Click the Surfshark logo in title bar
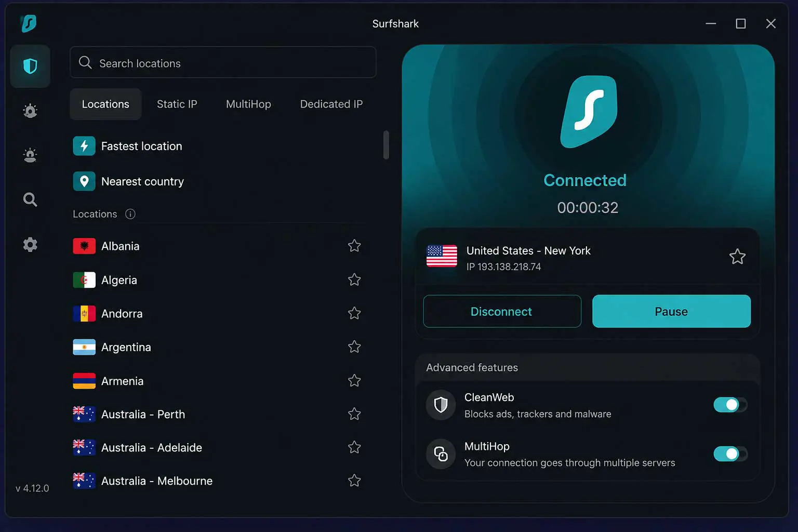This screenshot has width=798, height=532. click(29, 23)
